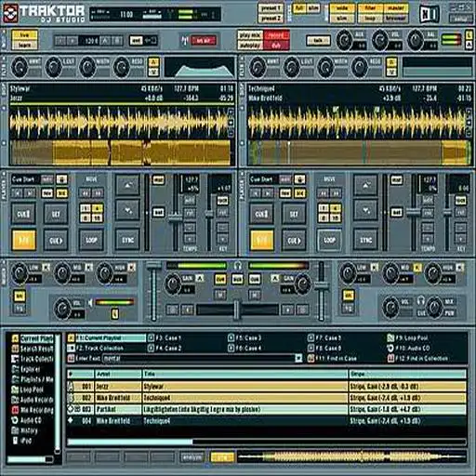Select track 002 Technique4 row
Image resolution: width=476 pixels, height=476 pixels.
click(x=267, y=398)
